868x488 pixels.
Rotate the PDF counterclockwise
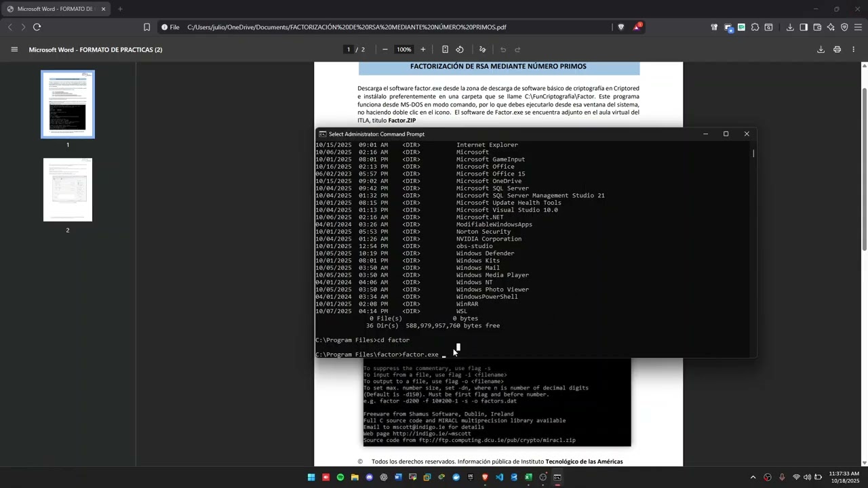pyautogui.click(x=460, y=49)
